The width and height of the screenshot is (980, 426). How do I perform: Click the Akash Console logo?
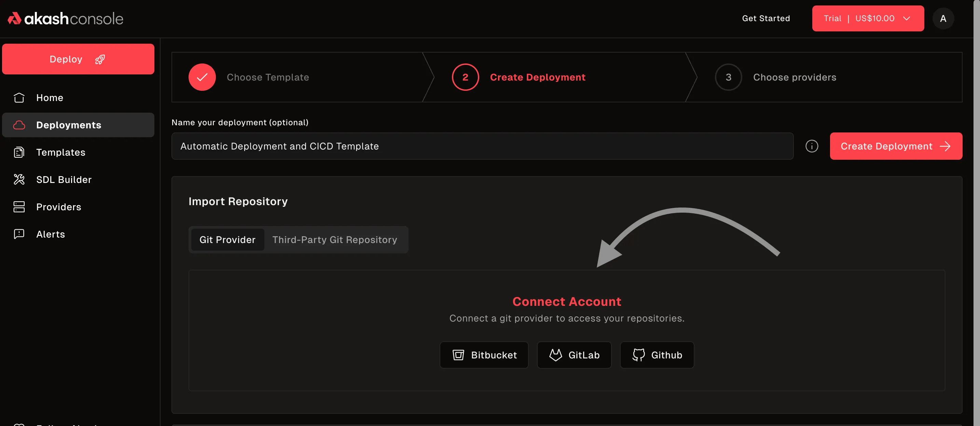[66, 19]
